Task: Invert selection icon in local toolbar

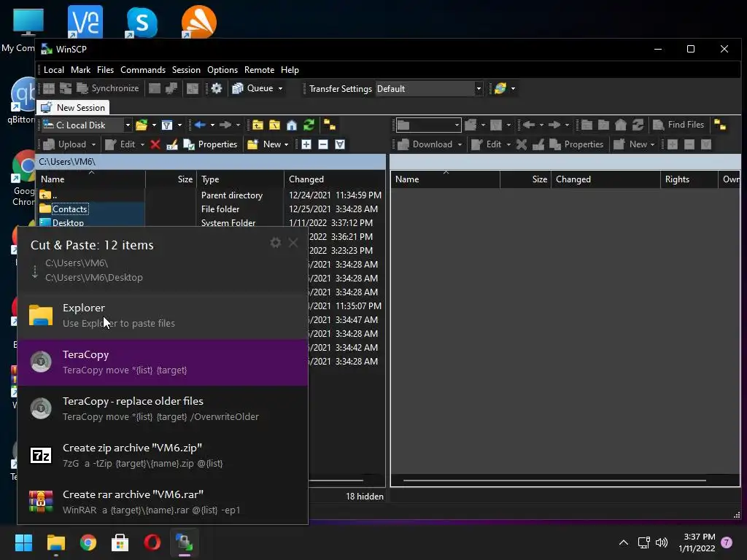Action: click(340, 144)
